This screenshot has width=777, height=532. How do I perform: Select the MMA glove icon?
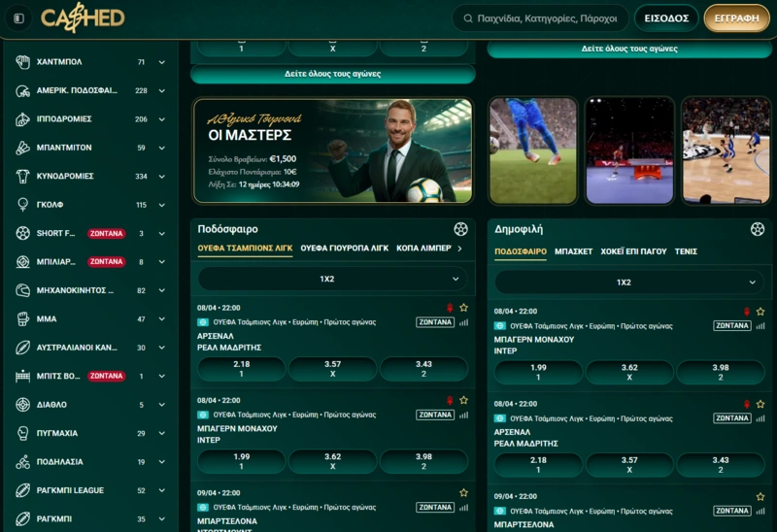tap(23, 318)
